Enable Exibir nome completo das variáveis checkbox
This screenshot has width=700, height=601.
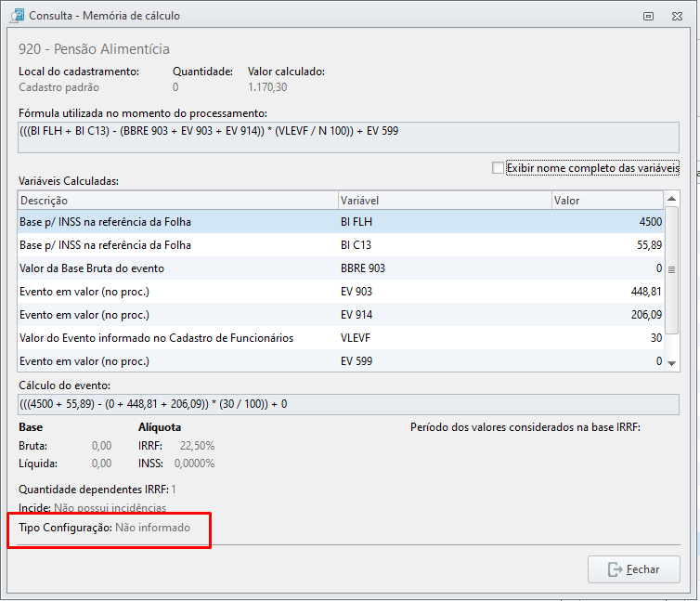tap(498, 168)
